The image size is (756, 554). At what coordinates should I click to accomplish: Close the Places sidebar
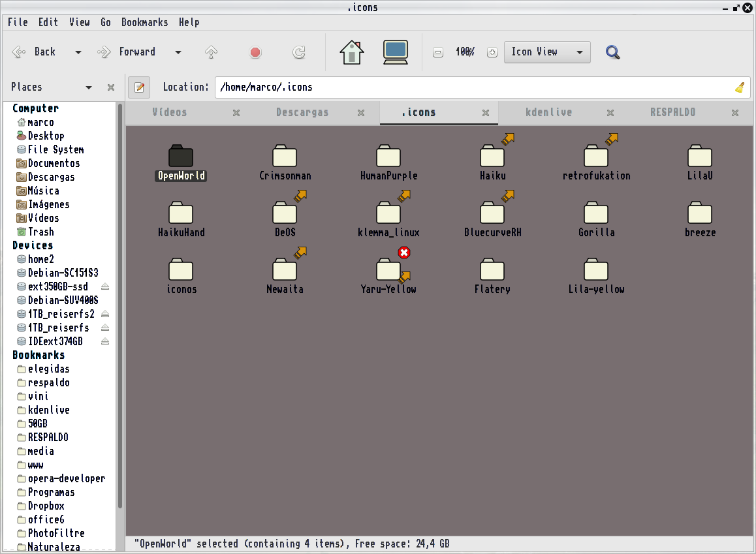pos(111,87)
